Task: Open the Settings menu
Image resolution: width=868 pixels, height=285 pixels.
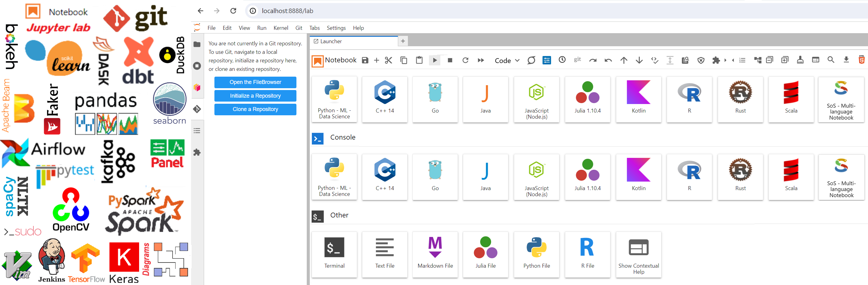Action: [x=336, y=28]
